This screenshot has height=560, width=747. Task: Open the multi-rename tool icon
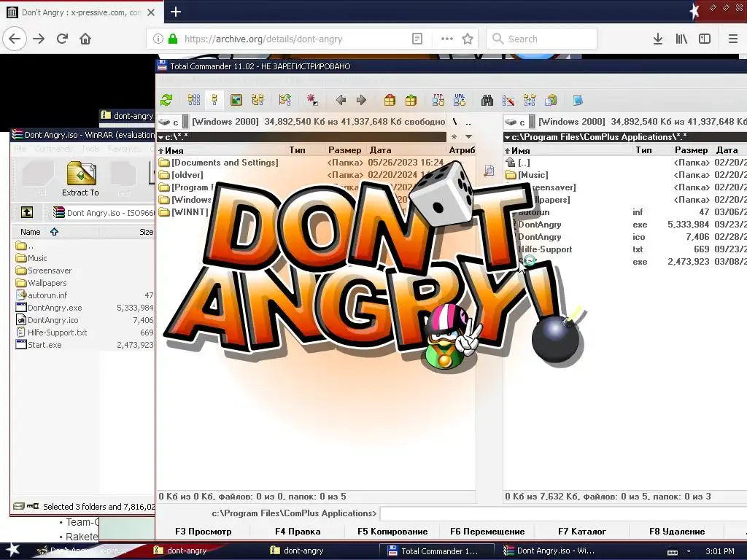(508, 100)
